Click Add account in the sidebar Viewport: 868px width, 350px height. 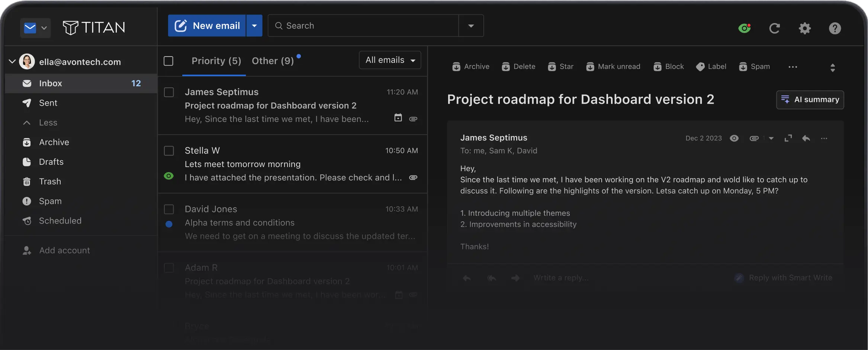pyautogui.click(x=57, y=251)
